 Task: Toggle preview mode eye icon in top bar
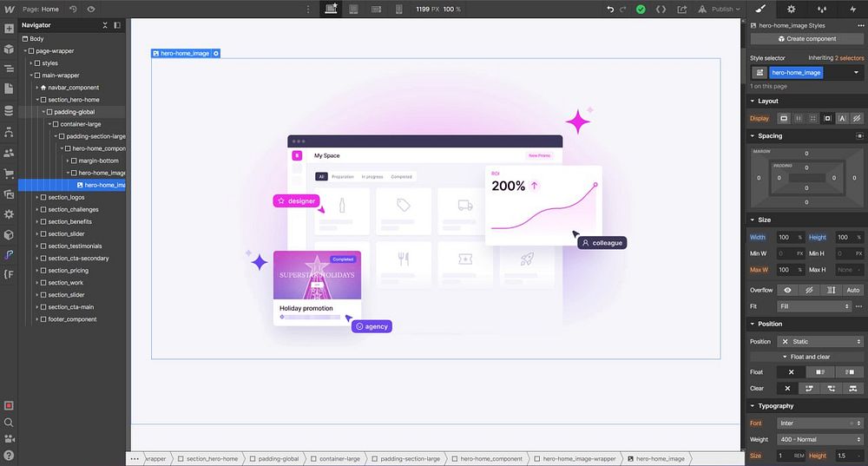pos(91,10)
